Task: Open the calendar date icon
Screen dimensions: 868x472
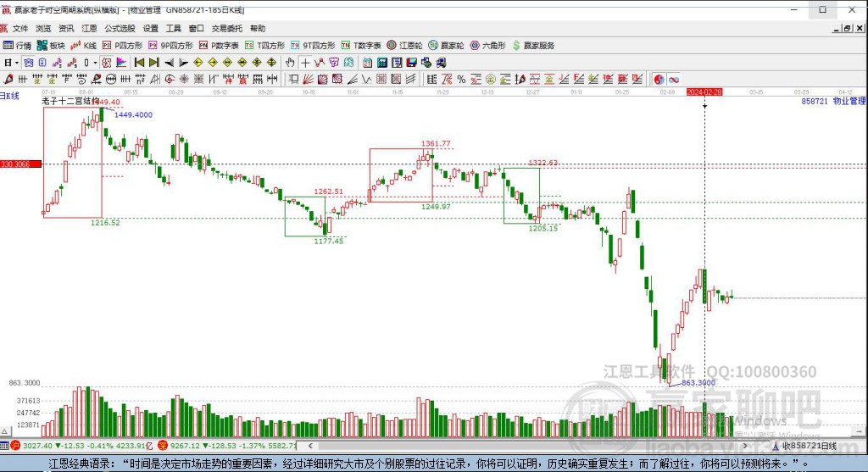Action: pyautogui.click(x=367, y=63)
